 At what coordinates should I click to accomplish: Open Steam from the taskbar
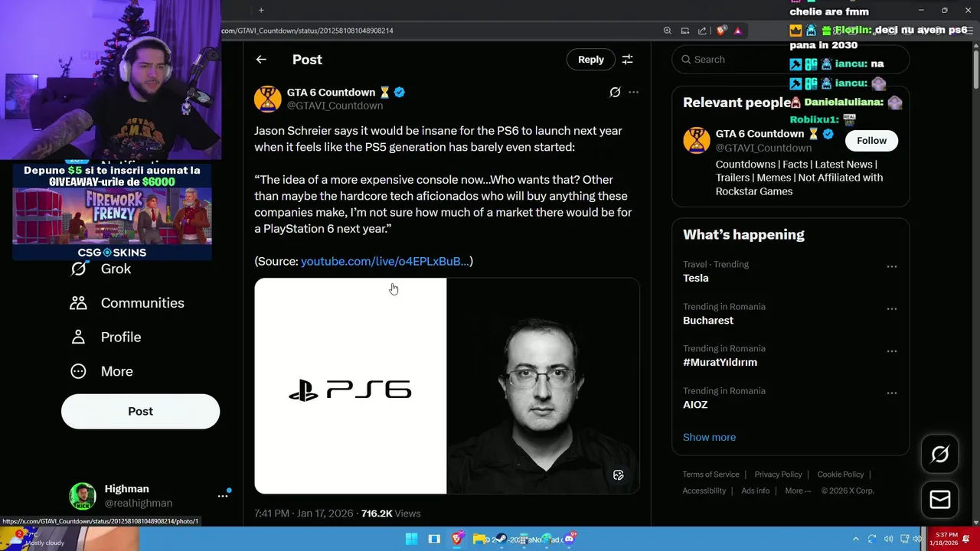[x=501, y=539]
